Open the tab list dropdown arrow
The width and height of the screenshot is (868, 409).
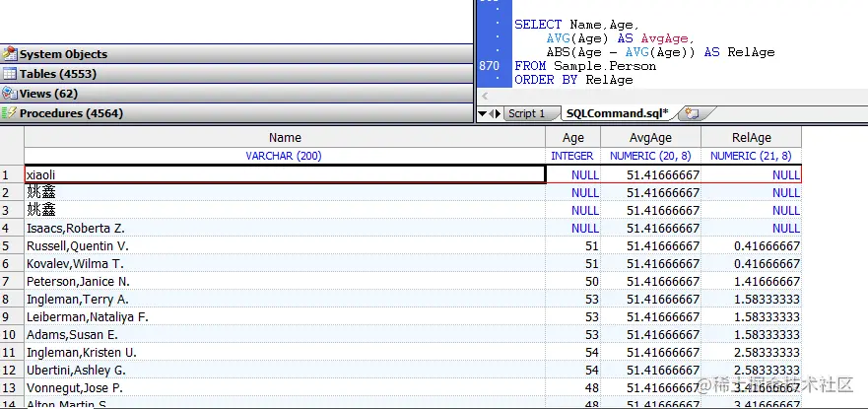482,114
